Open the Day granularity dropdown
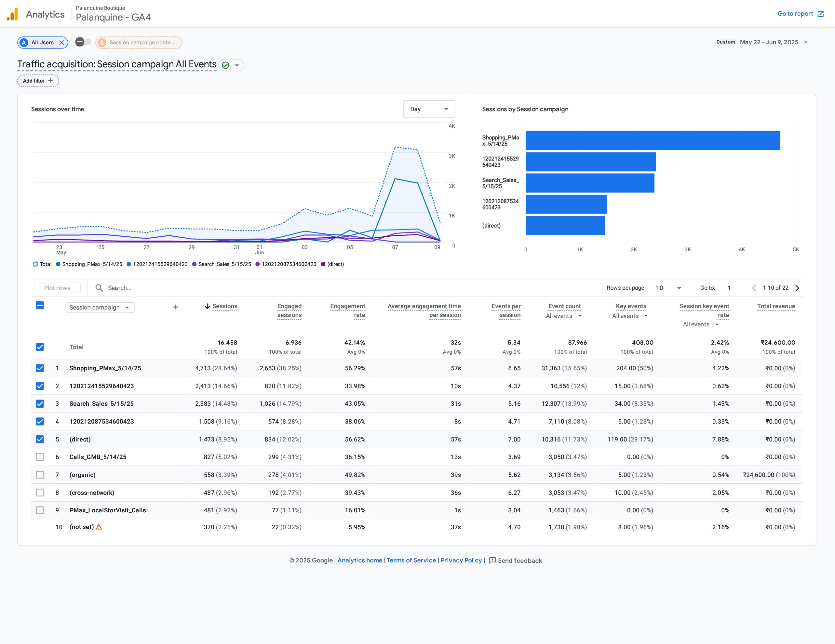Screen dimensions: 835x644 coord(429,109)
